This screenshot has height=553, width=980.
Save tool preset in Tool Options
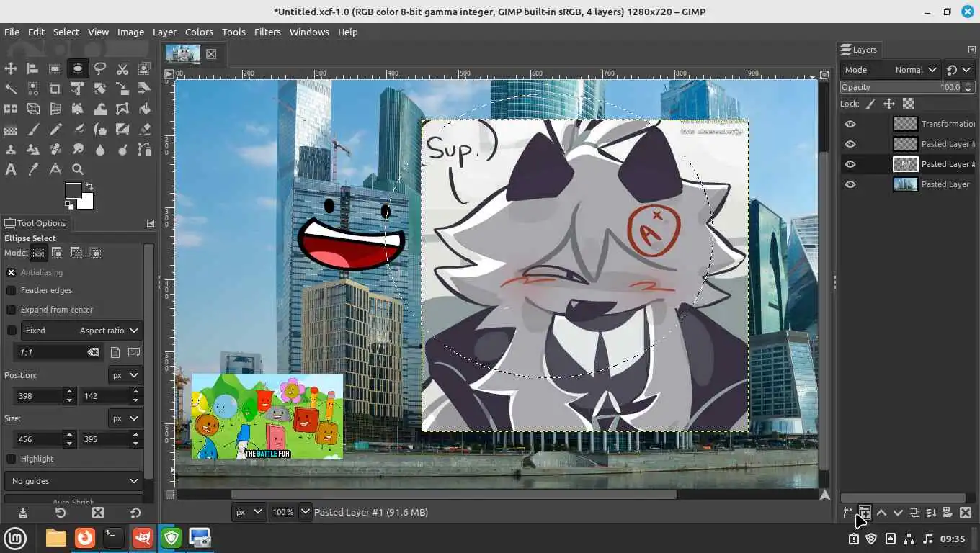(23, 513)
